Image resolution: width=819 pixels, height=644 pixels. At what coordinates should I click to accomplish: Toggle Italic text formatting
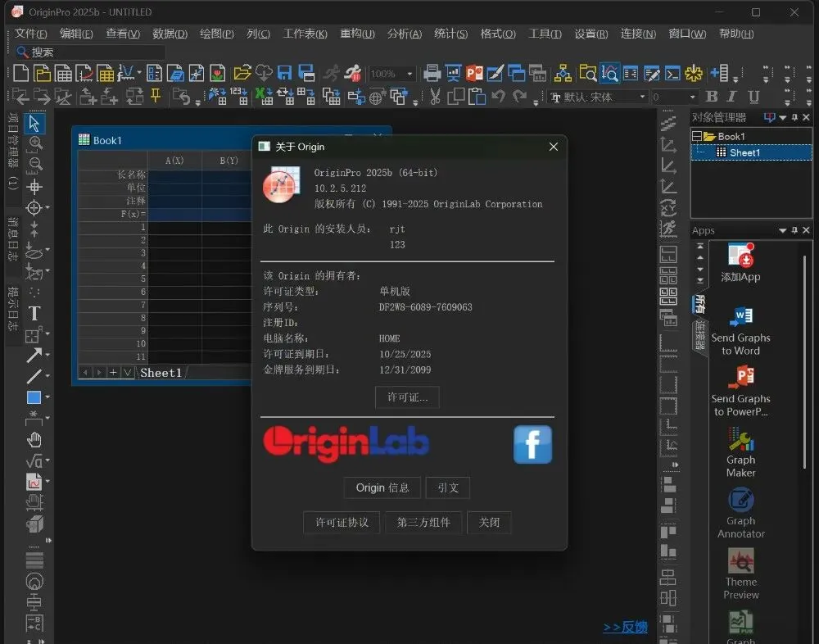733,98
